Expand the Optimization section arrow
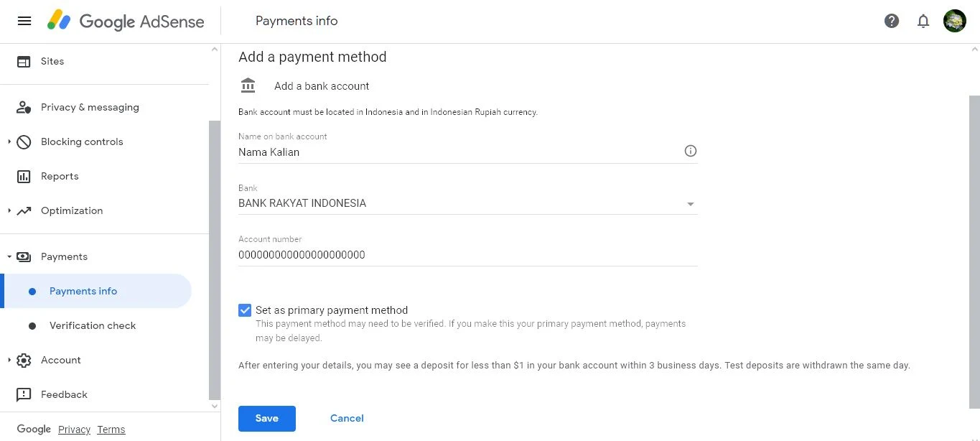Screen dimensions: 980x441 tap(9, 211)
